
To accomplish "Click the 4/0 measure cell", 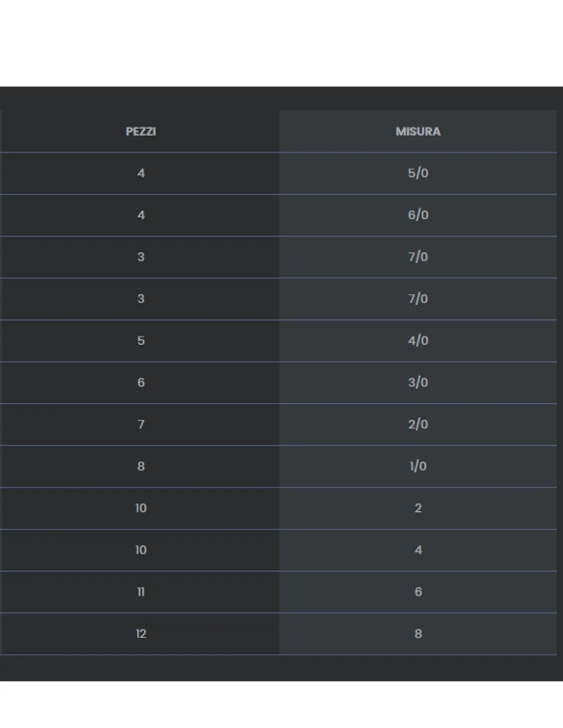I will (x=418, y=341).
